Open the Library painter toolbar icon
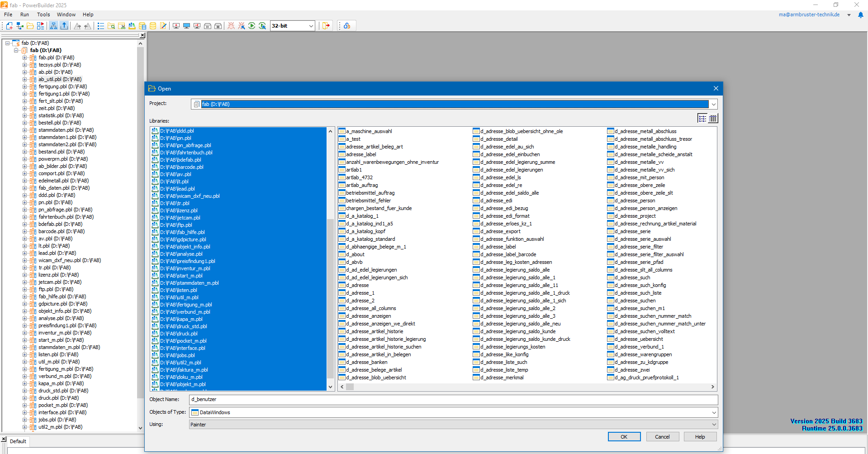 [132, 26]
